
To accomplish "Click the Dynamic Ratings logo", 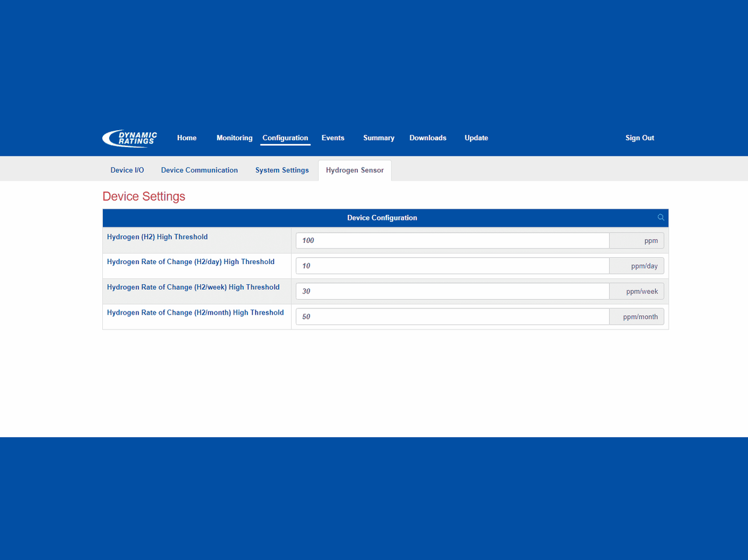I will [130, 138].
